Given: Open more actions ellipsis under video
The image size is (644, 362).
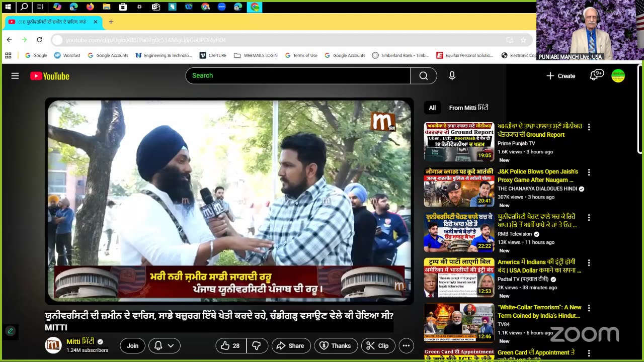Looking at the screenshot, I should [x=406, y=345].
